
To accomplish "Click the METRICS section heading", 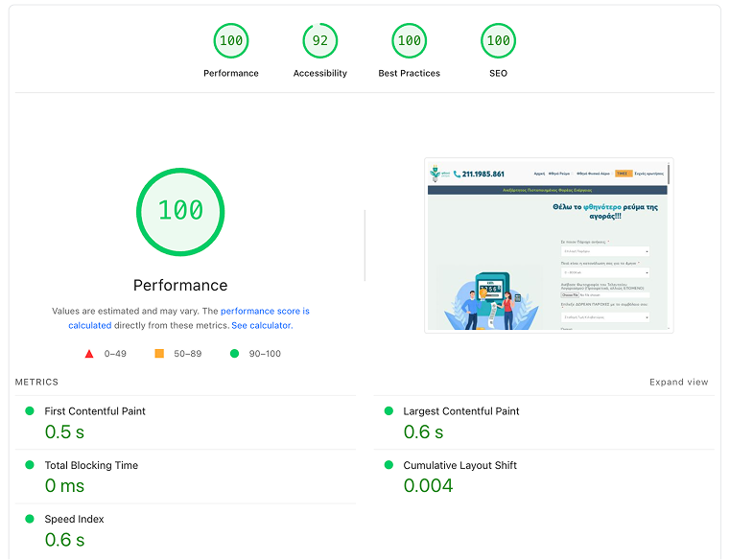I will [x=36, y=383].
